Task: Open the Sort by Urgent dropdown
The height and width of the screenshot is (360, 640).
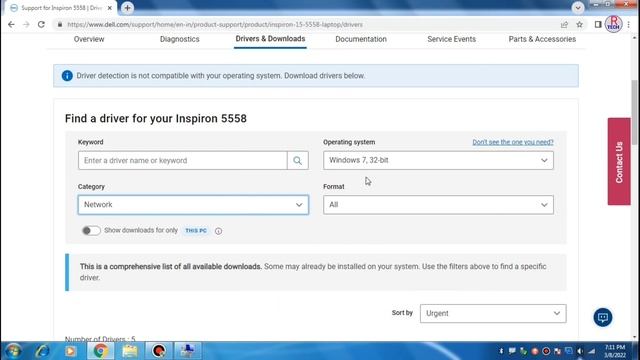Action: click(x=493, y=313)
